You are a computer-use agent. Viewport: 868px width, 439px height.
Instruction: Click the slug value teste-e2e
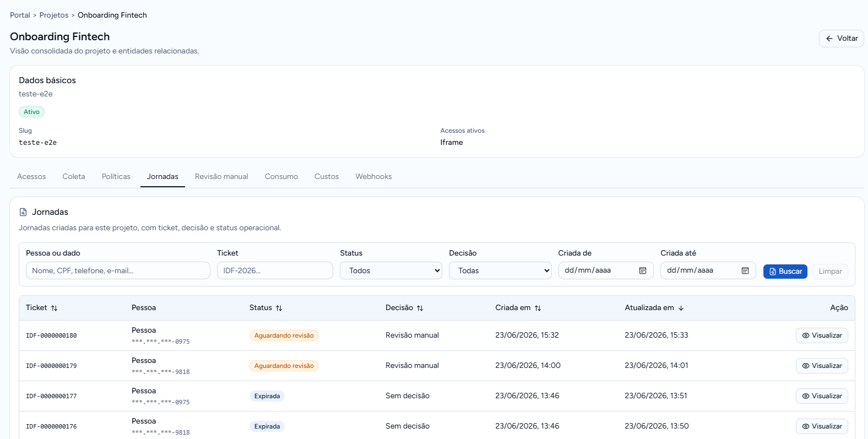click(x=37, y=143)
